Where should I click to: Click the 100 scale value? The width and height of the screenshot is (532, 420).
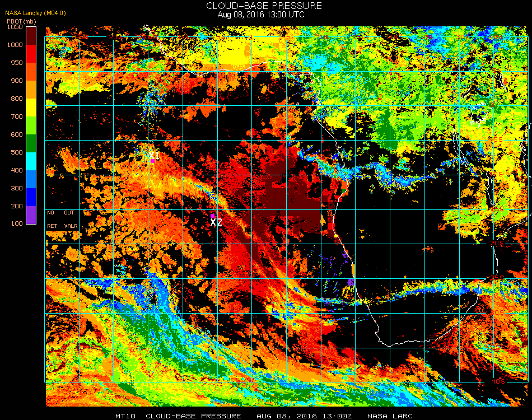click(17, 223)
